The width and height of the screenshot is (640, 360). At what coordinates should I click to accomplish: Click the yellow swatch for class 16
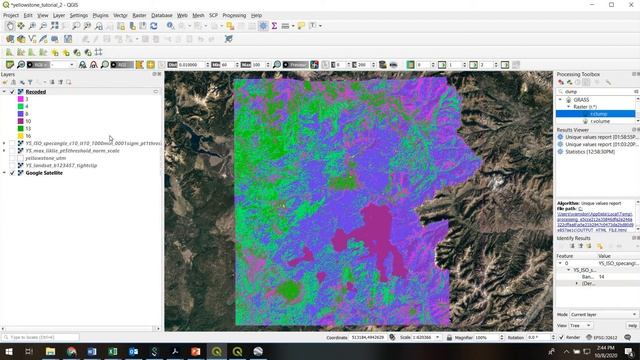click(20, 136)
